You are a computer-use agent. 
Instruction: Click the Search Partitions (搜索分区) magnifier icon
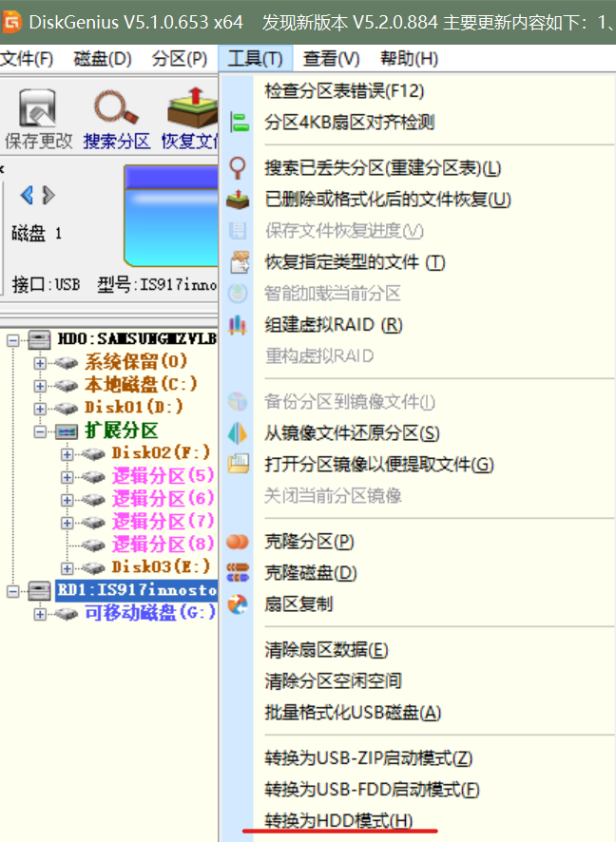pos(116,107)
